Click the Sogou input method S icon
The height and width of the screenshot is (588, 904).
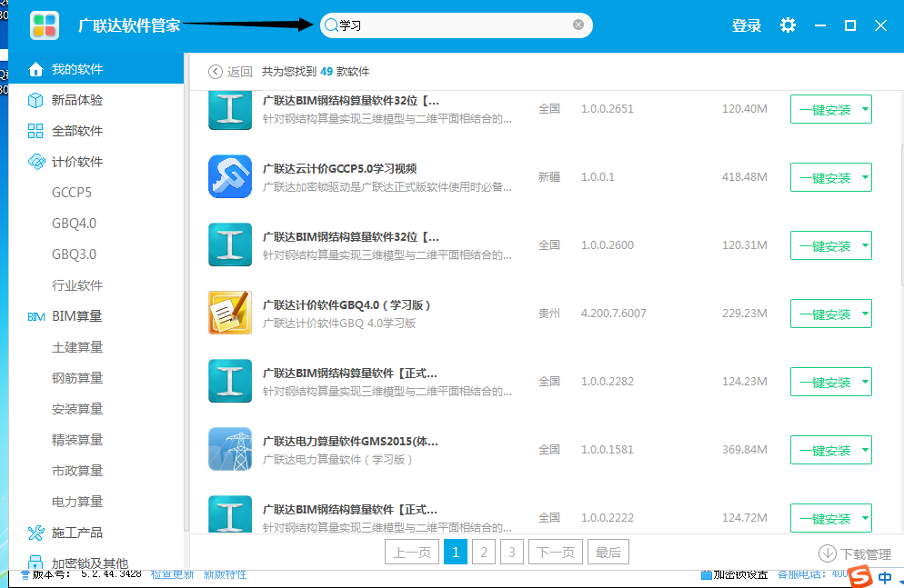[x=859, y=576]
